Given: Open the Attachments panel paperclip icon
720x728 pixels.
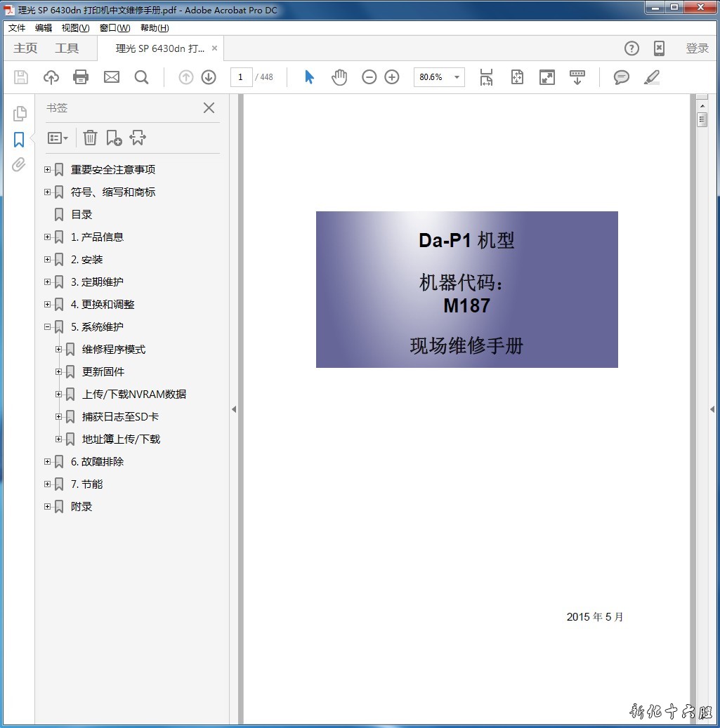Looking at the screenshot, I should 19,165.
